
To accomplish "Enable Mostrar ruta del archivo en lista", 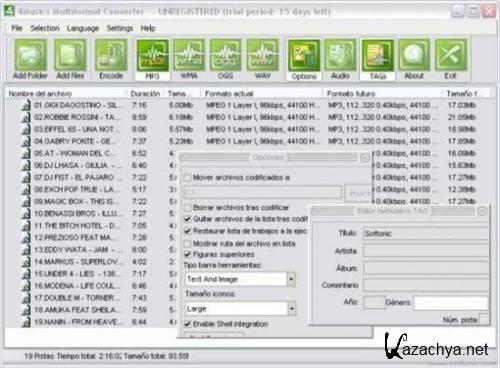I will pyautogui.click(x=187, y=244).
